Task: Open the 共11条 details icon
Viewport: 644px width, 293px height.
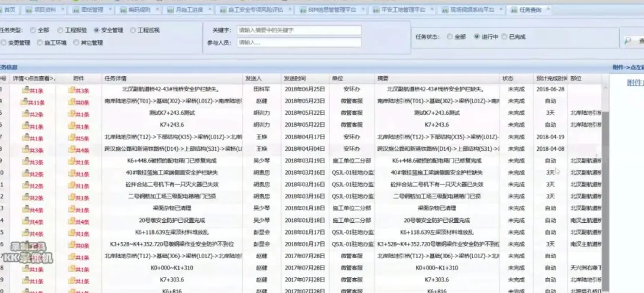Action: pyautogui.click(x=24, y=101)
